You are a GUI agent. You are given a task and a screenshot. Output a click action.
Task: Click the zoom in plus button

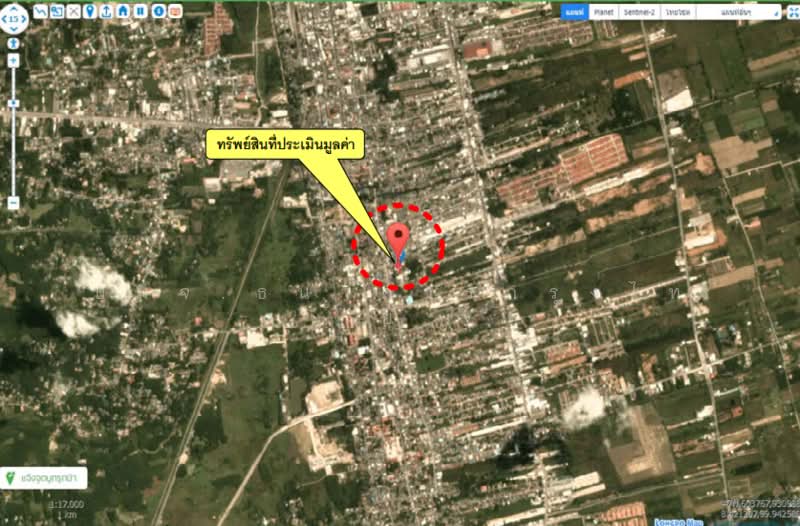point(13,61)
